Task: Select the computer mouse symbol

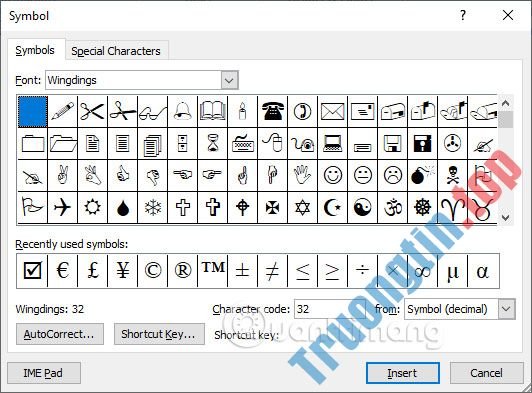Action: [272, 144]
